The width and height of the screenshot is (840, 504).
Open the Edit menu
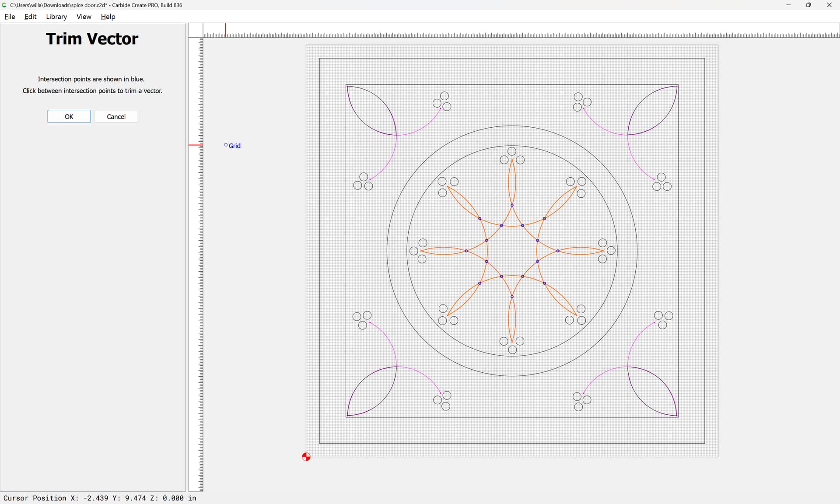30,17
